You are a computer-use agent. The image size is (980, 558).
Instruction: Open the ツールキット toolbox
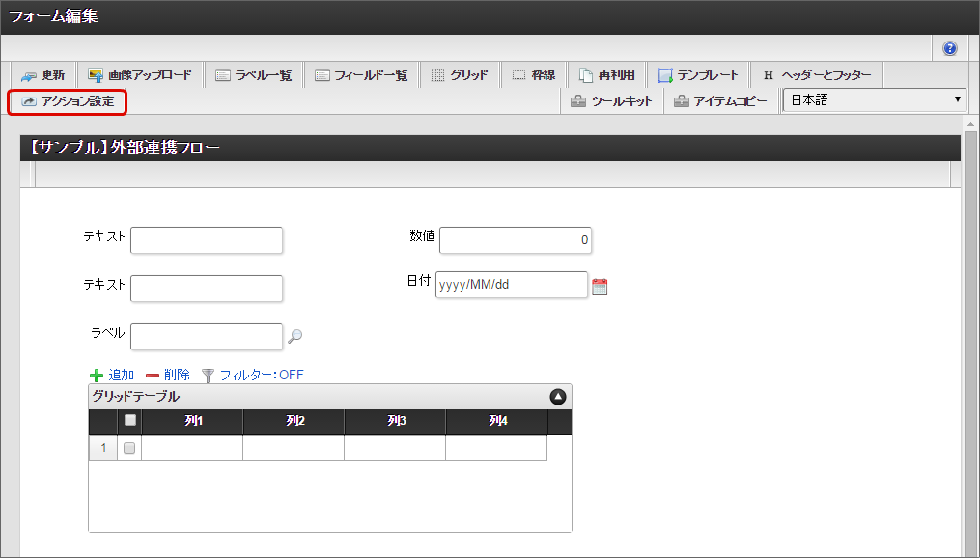pos(611,101)
